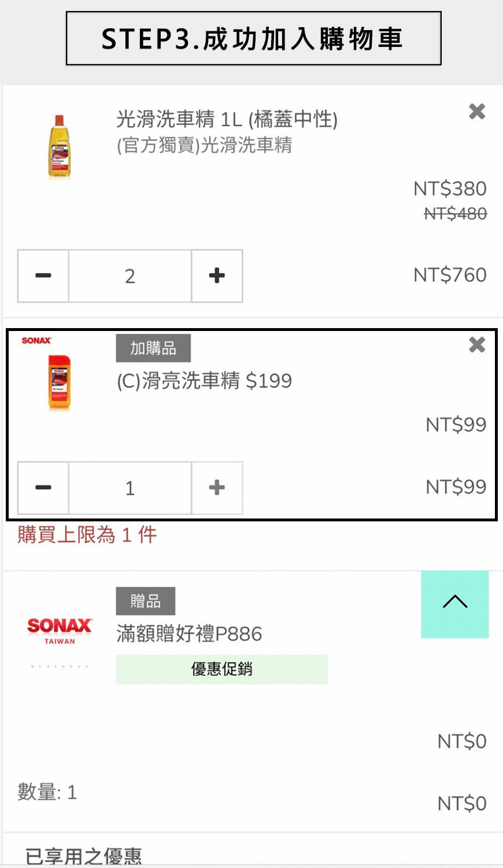
Task: Open the (C)滑亮洗車精 $199 product title
Action: coord(204,381)
